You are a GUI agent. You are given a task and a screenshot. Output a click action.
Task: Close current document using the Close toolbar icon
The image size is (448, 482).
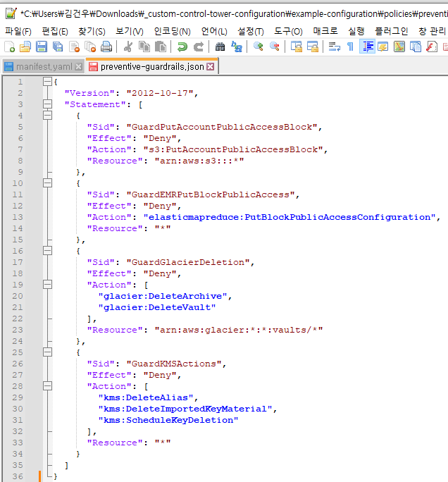74,47
